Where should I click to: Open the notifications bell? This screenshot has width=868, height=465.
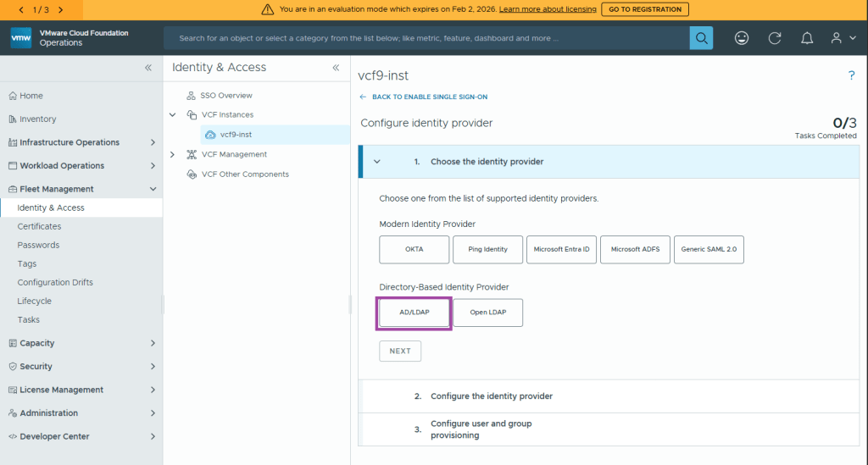(x=807, y=38)
